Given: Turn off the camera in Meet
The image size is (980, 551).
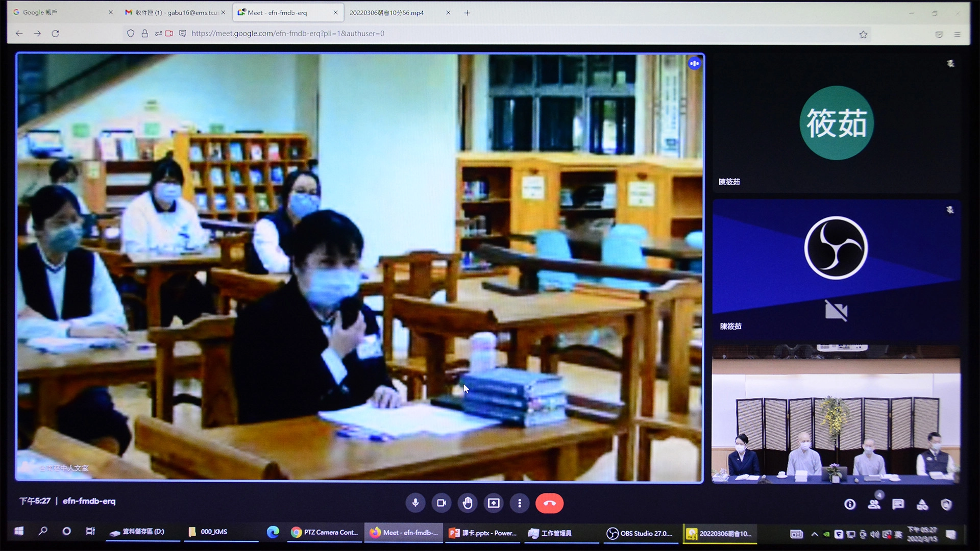Looking at the screenshot, I should (x=442, y=503).
